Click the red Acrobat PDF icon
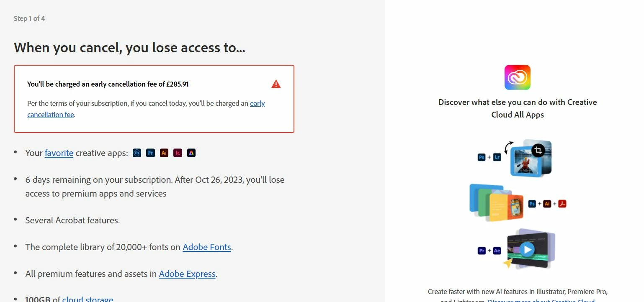The height and width of the screenshot is (302, 644). click(x=562, y=204)
